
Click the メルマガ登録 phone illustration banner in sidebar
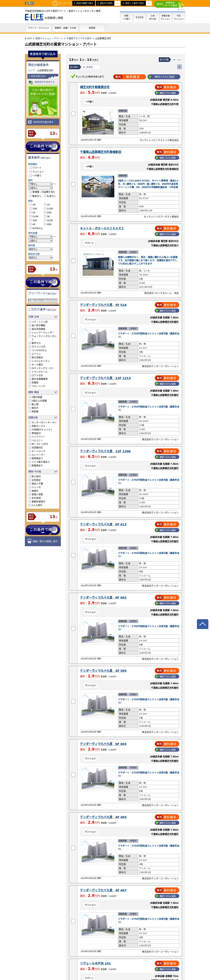pyautogui.click(x=43, y=101)
